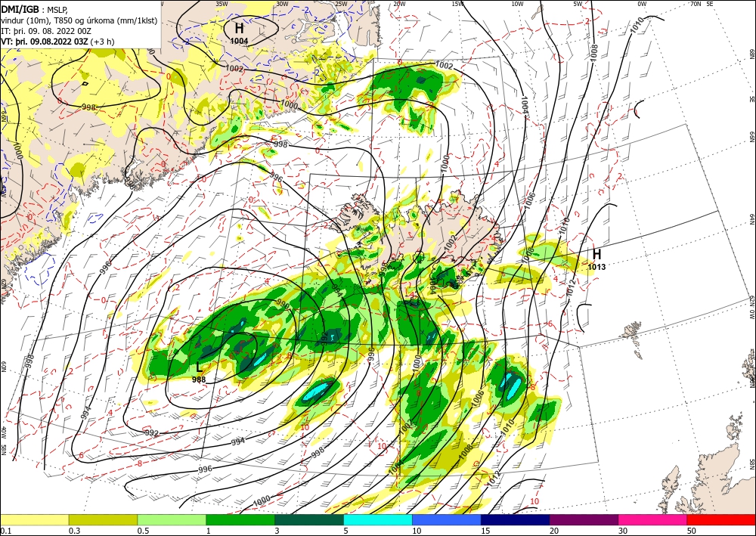Click the olive 0.3–0.5 legend swatch
This screenshot has width=756, height=536.
(x=103, y=519)
